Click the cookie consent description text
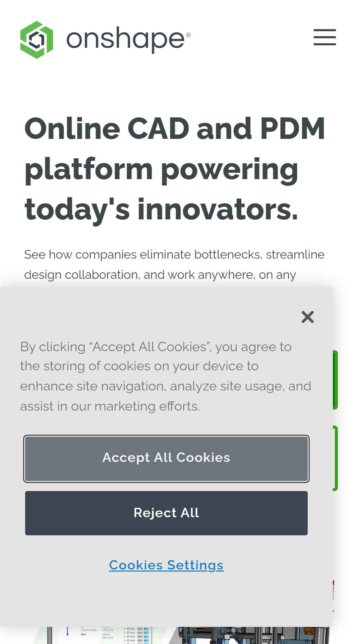The image size is (362, 644). (166, 376)
